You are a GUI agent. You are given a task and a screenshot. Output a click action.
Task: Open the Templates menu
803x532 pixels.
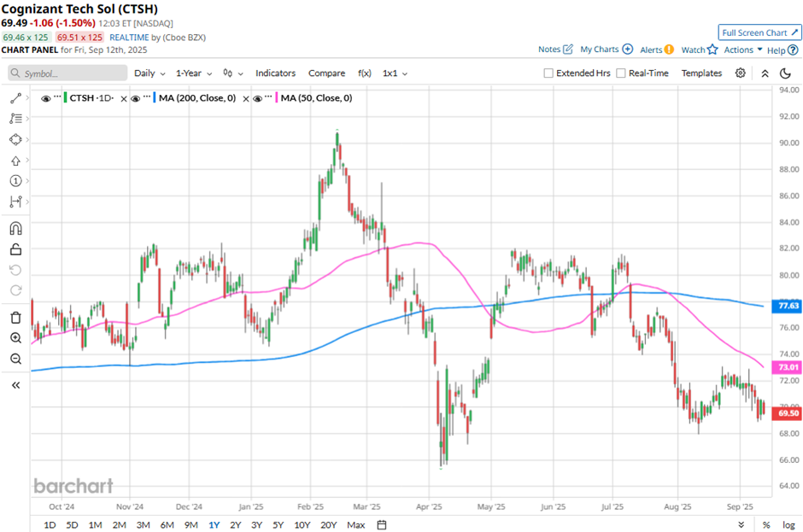[701, 73]
